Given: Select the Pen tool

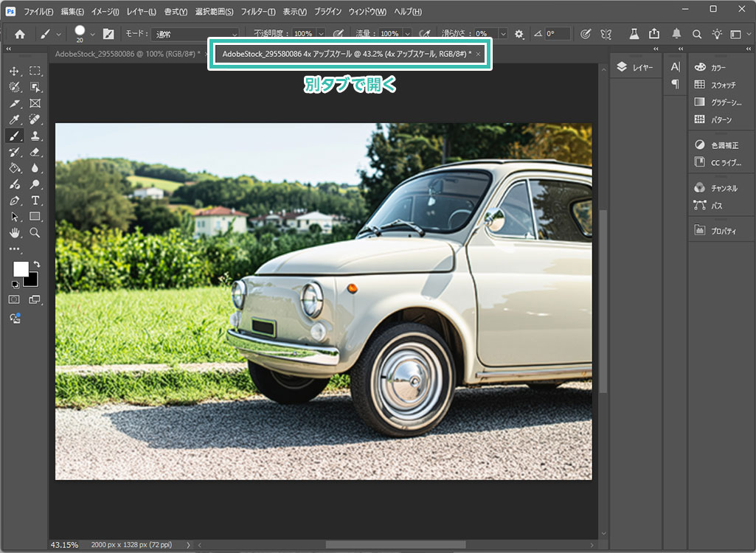Looking at the screenshot, I should (14, 201).
